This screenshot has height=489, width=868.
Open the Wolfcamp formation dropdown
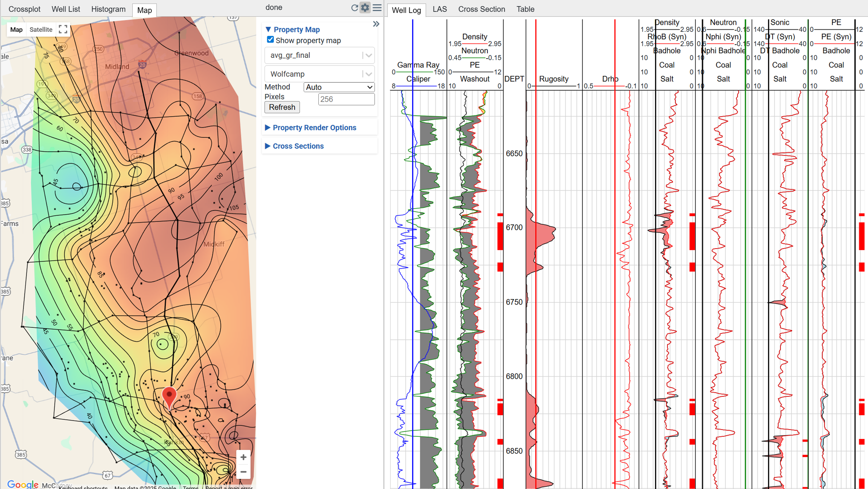319,74
